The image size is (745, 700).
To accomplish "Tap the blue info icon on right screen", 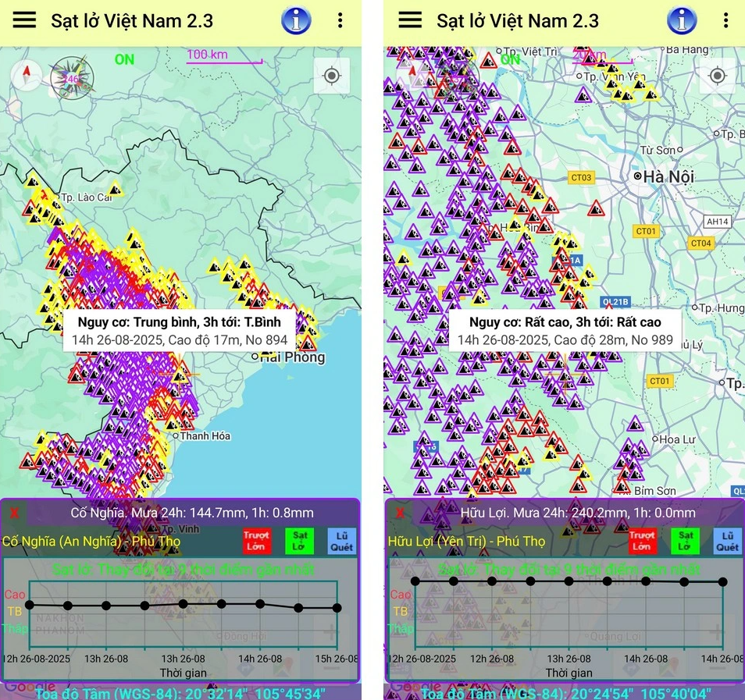I will (x=682, y=20).
